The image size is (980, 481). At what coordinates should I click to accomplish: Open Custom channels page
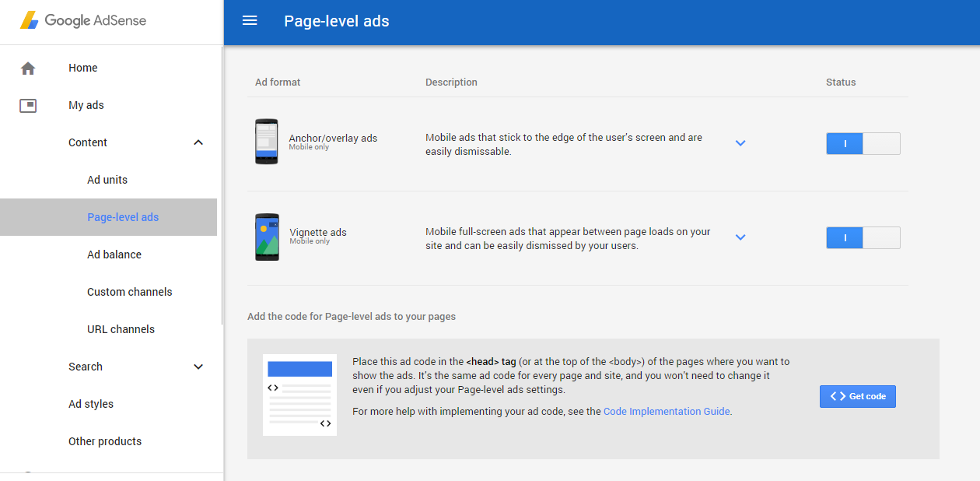point(130,292)
